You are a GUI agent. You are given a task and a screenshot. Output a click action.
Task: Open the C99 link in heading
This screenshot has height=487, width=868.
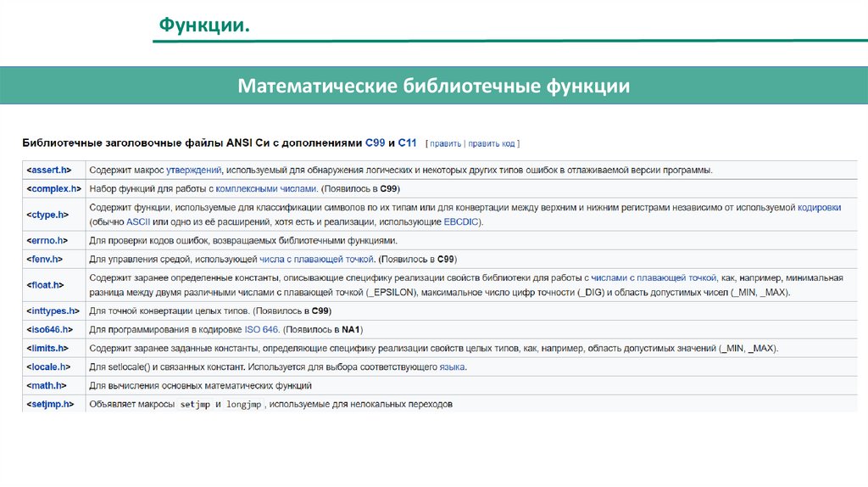point(375,143)
